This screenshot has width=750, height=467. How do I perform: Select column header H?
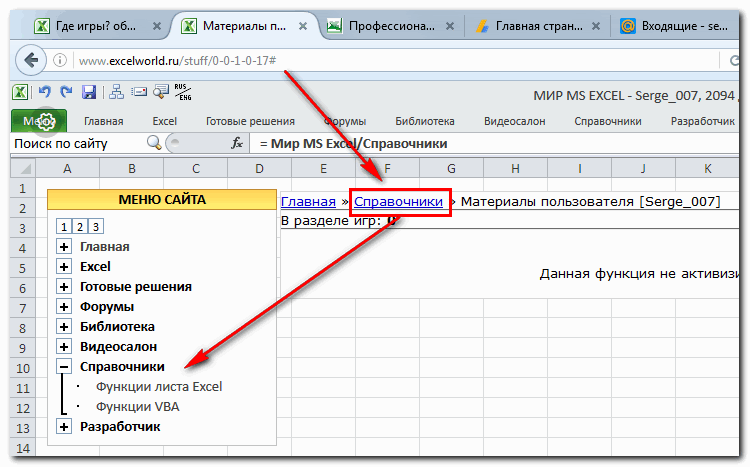pyautogui.click(x=515, y=168)
